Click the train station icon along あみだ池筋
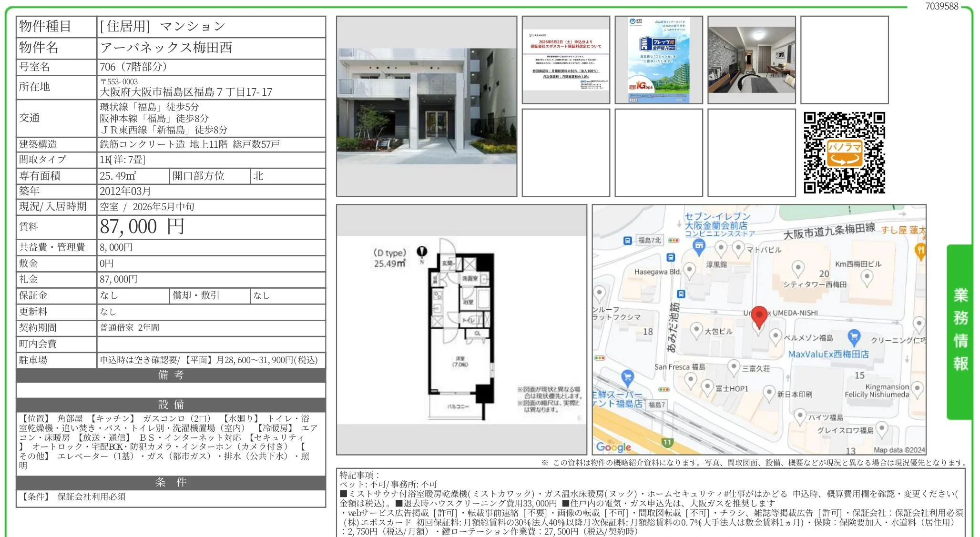 (x=680, y=294)
